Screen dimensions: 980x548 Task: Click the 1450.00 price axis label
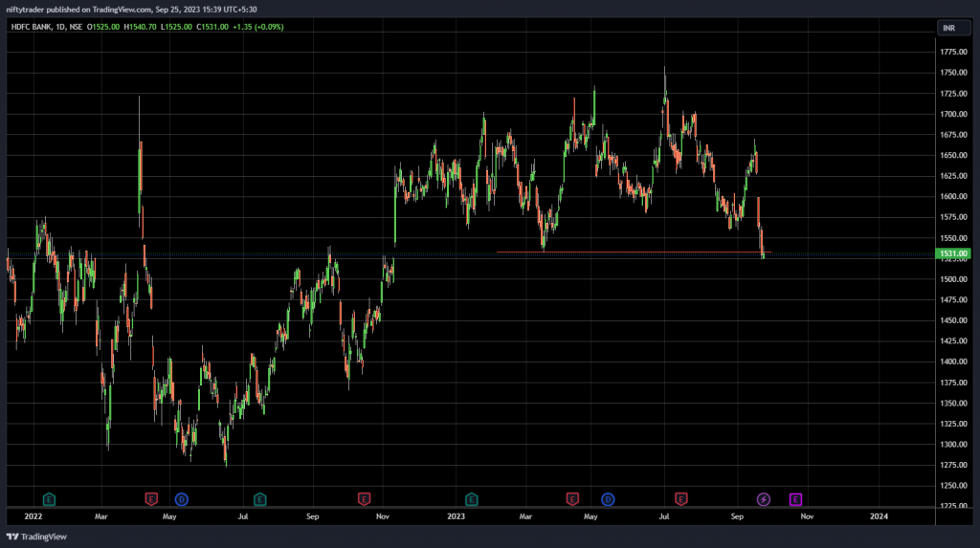[954, 320]
